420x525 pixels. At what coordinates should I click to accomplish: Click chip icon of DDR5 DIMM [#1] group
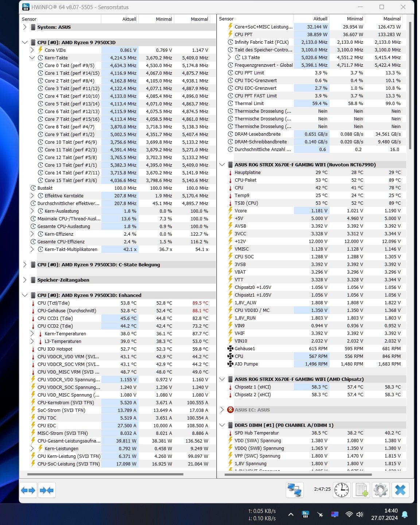pyautogui.click(x=230, y=425)
